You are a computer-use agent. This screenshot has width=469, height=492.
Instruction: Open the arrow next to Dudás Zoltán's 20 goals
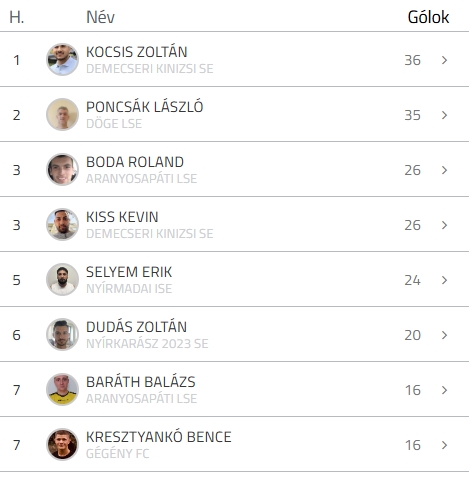click(444, 335)
